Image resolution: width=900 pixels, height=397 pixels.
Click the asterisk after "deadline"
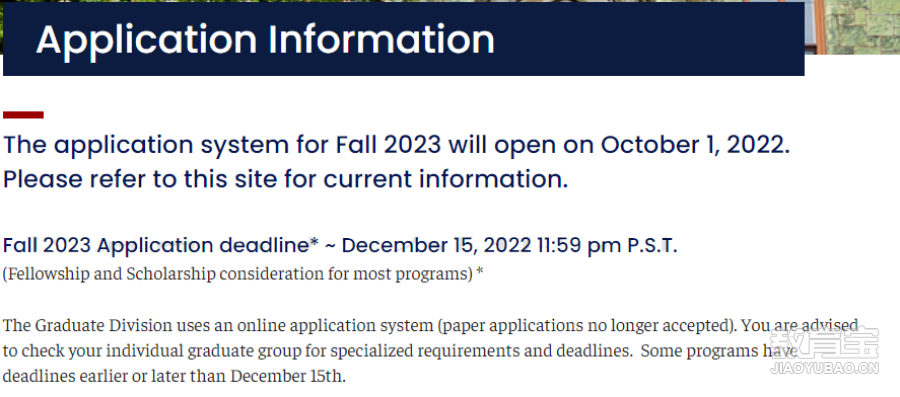coord(314,243)
